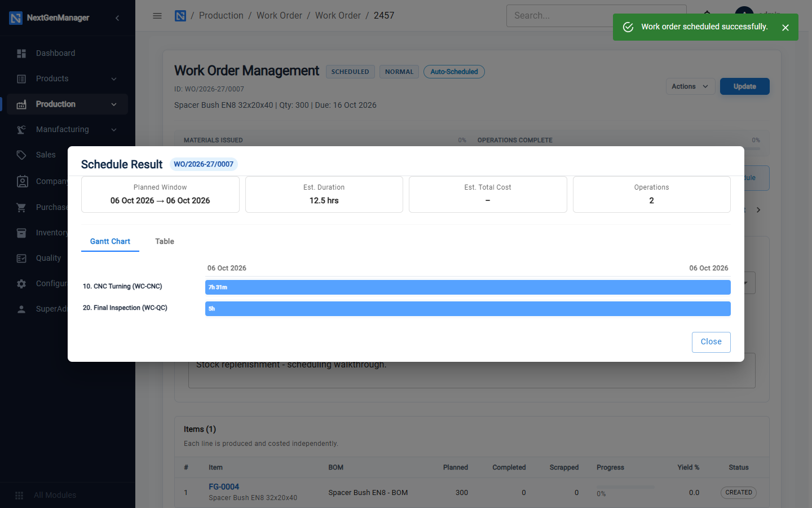Image resolution: width=812 pixels, height=508 pixels.
Task: Click the CNC Turning 7h 31m bar
Action: [468, 287]
